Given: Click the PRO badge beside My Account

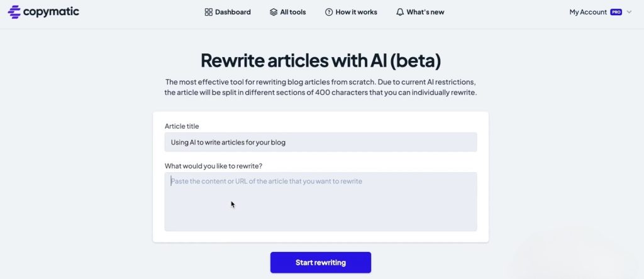Looking at the screenshot, I should pos(616,13).
